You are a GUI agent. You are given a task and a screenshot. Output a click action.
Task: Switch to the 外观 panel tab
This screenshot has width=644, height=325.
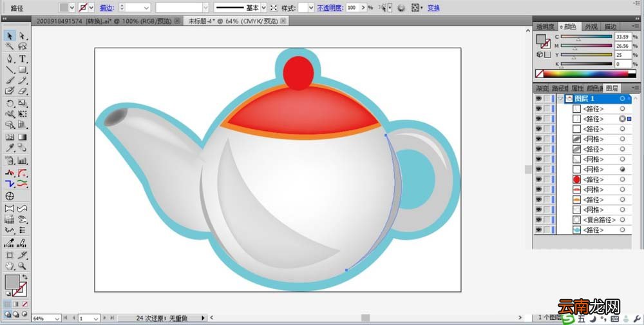(591, 26)
